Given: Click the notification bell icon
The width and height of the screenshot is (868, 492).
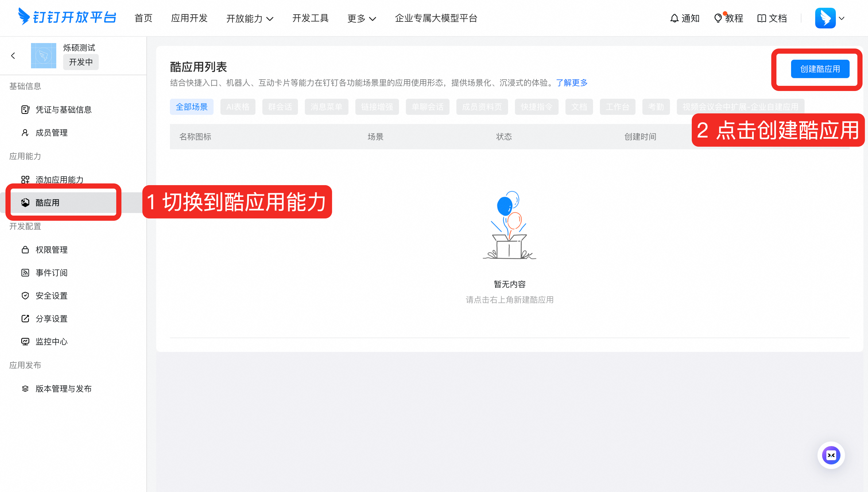Looking at the screenshot, I should 675,18.
